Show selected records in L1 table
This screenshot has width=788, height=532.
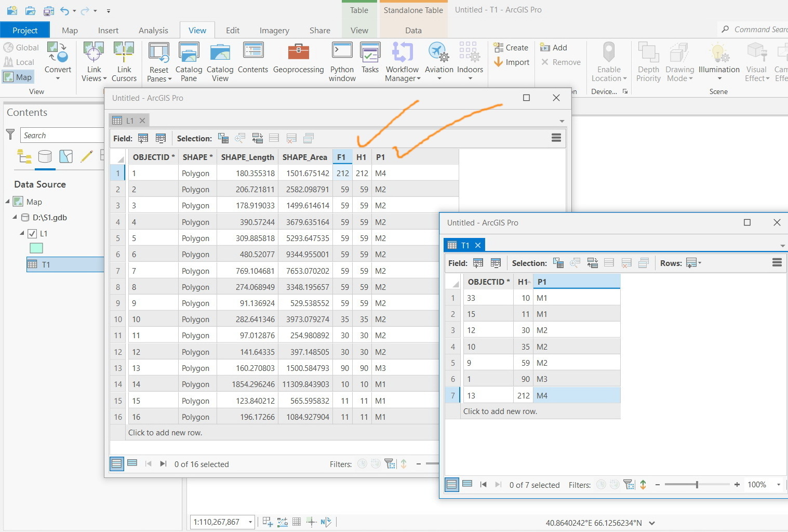[x=132, y=463]
